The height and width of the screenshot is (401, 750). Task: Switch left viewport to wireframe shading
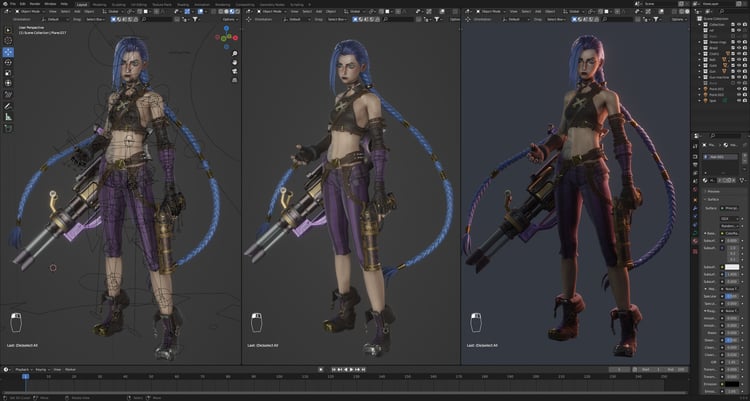[x=221, y=11]
